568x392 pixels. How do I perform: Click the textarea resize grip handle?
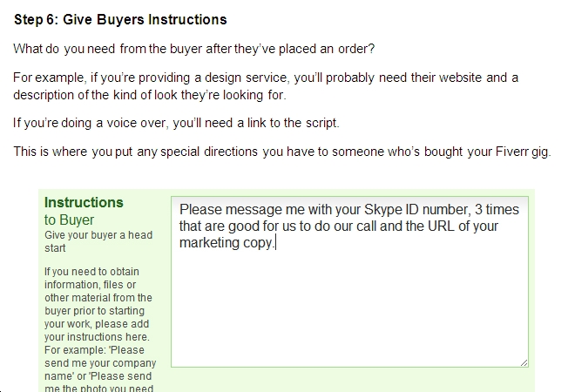tap(524, 362)
